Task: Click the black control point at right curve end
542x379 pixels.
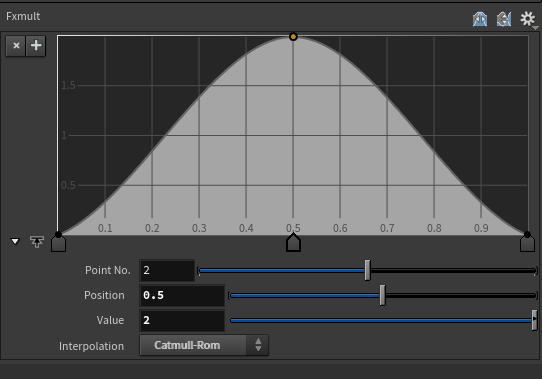Action: (x=527, y=234)
